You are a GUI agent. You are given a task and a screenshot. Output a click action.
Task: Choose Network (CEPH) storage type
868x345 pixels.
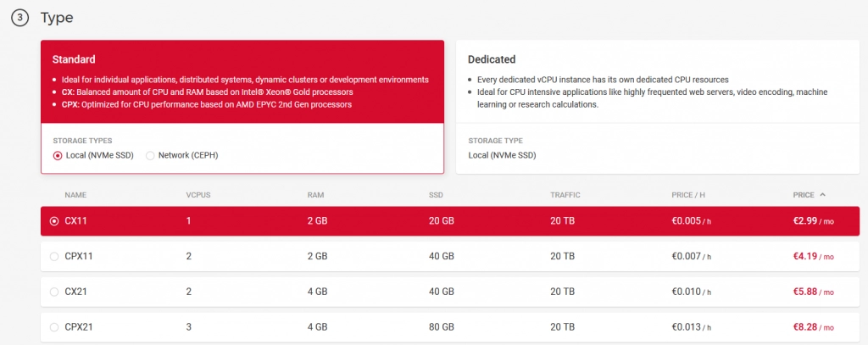click(x=151, y=155)
